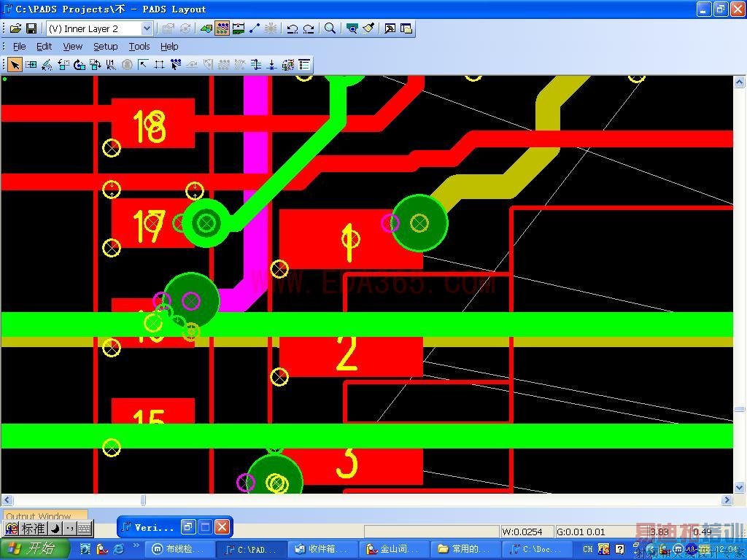The image size is (747, 560).
Task: Click the Add jumper icon
Action: pyautogui.click(x=255, y=64)
